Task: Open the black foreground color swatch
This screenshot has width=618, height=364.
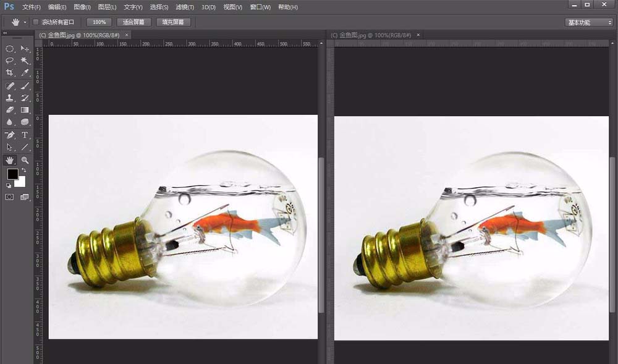Action: [12, 174]
